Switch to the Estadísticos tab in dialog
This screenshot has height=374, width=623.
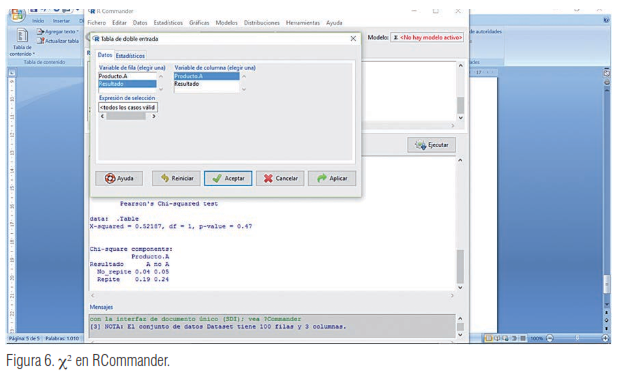[130, 56]
